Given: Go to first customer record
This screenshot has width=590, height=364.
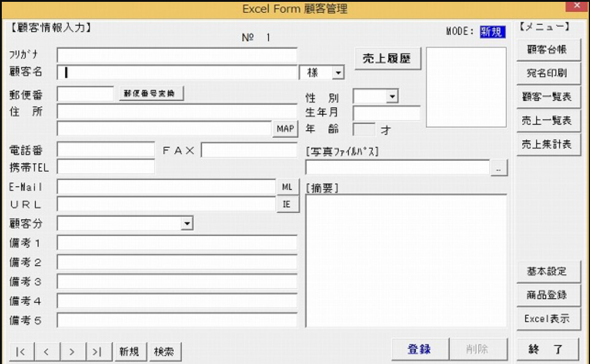Looking at the screenshot, I should point(21,352).
